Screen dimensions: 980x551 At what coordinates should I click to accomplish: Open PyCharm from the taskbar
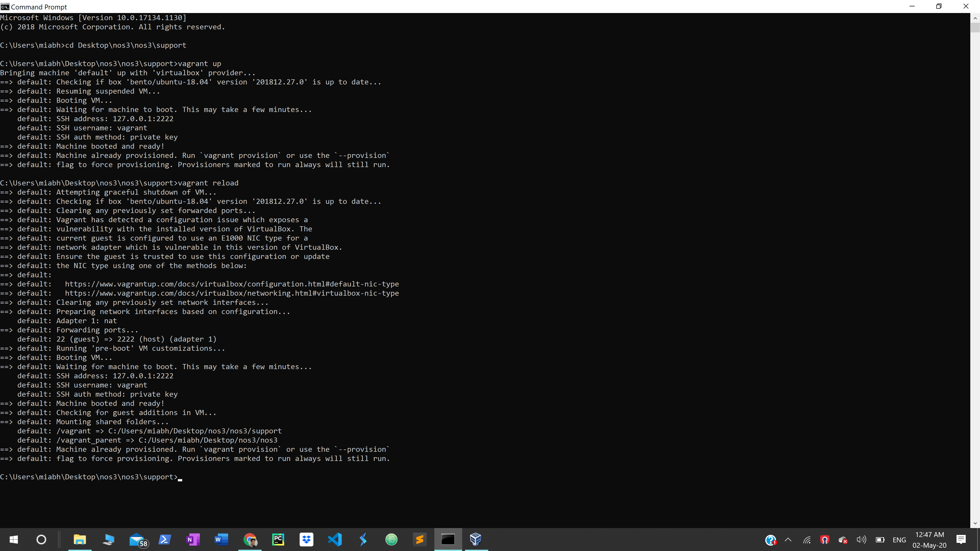(278, 539)
